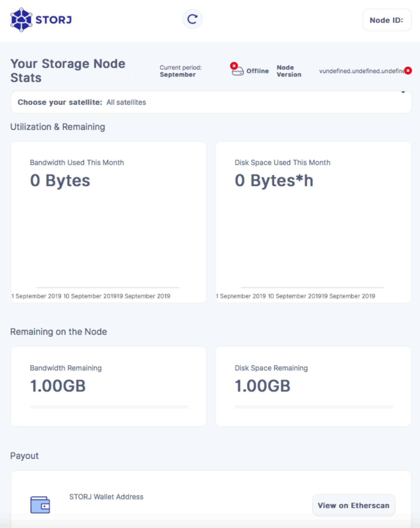
Task: Refresh the dashboard with the reload icon
Action: click(192, 19)
